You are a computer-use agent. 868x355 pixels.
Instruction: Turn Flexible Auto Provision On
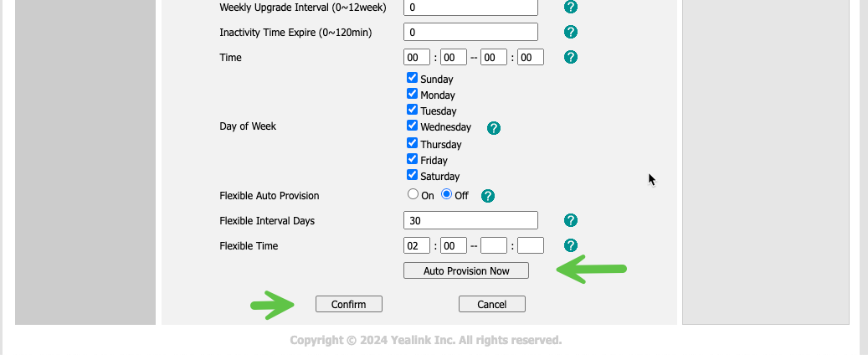(x=413, y=194)
